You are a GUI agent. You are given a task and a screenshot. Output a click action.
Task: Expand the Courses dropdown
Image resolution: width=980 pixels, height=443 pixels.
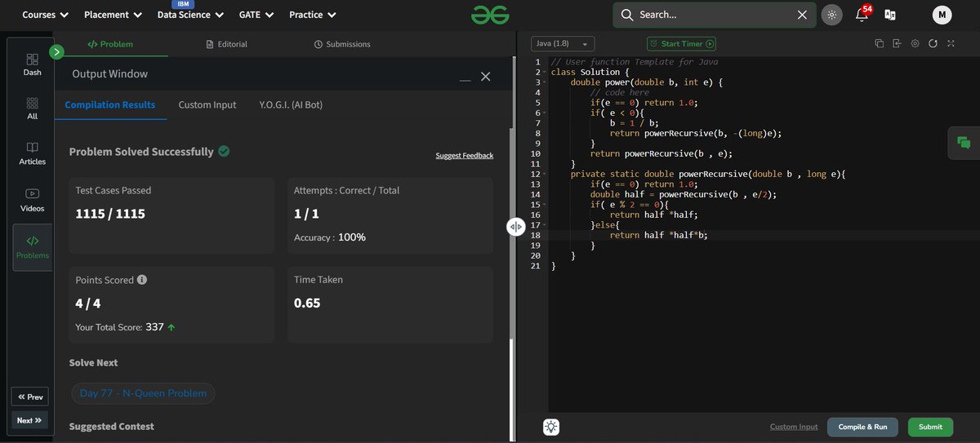point(46,15)
